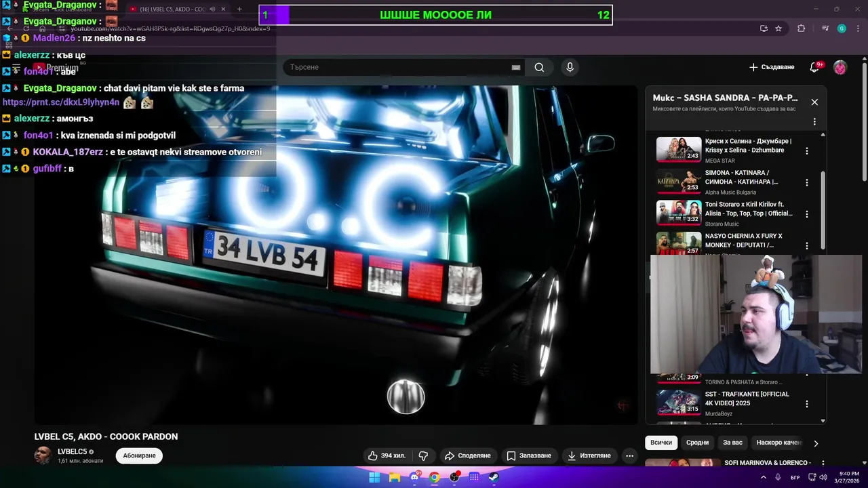The image size is (868, 488).
Task: Close the LVBEL C5, AKDO browser tab
Action: point(223,9)
